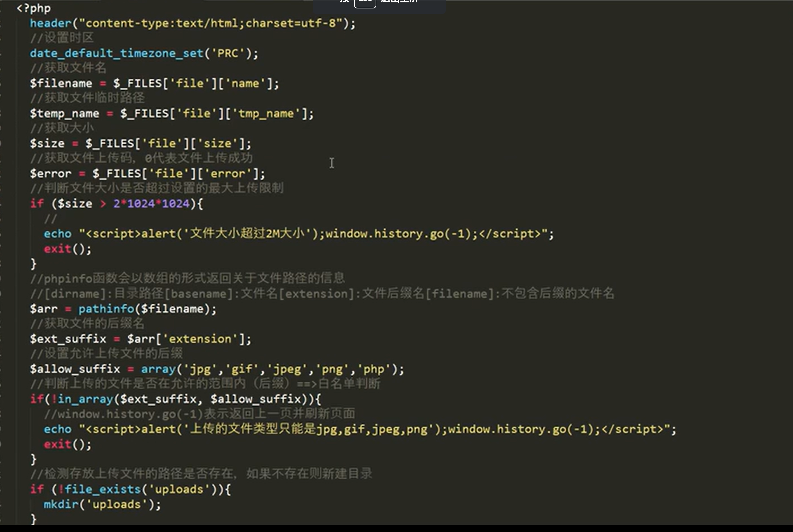Click the 2*1024*1024 number literal

click(151, 203)
